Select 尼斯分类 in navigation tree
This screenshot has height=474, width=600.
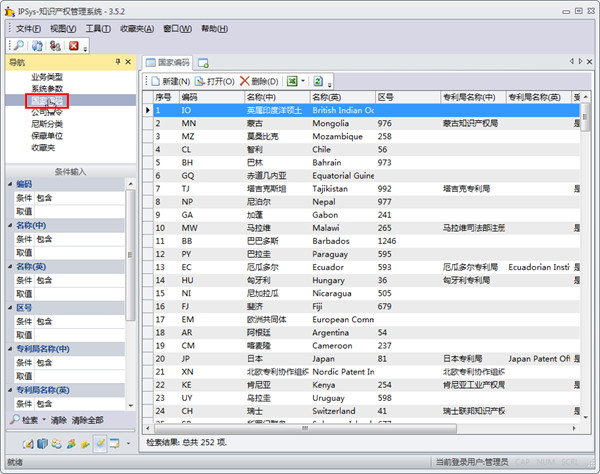(47, 124)
